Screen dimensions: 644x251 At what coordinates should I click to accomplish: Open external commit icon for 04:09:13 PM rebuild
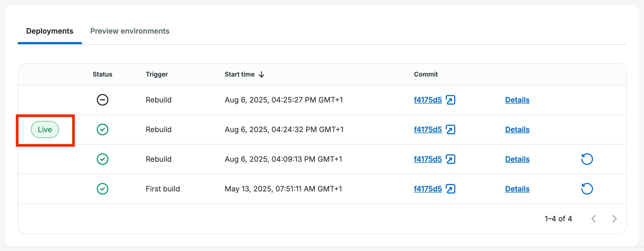click(x=450, y=159)
